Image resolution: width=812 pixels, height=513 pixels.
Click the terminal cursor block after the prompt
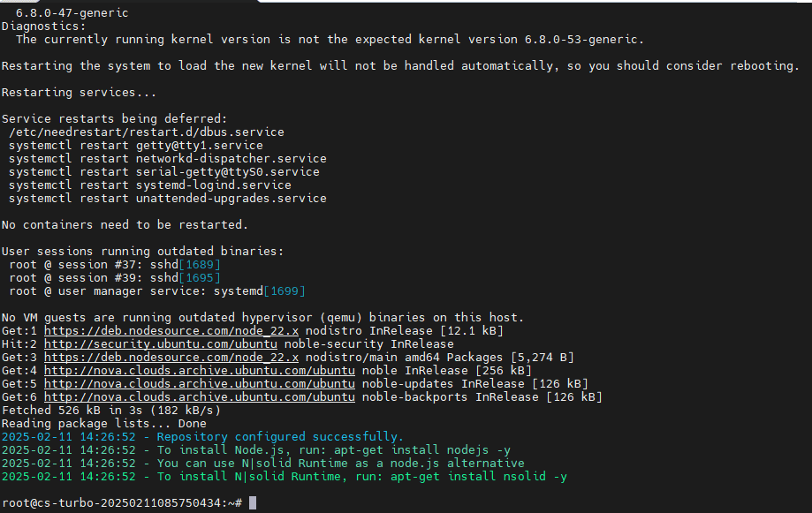click(253, 502)
